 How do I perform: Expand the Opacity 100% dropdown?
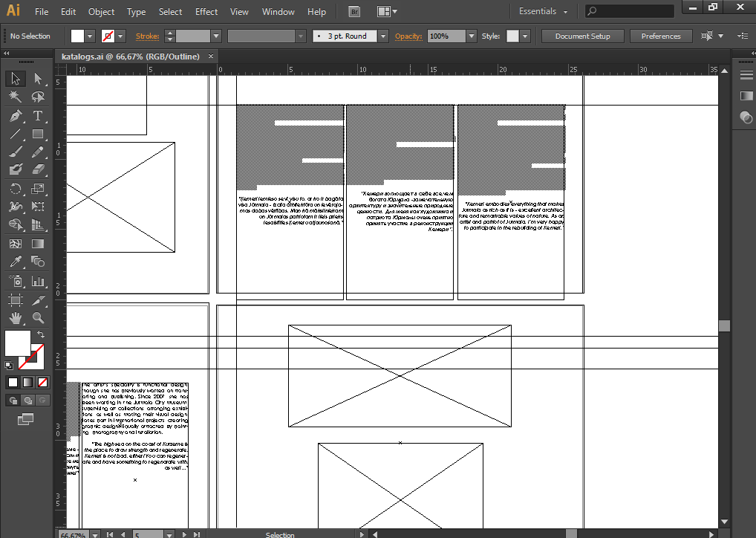point(471,36)
